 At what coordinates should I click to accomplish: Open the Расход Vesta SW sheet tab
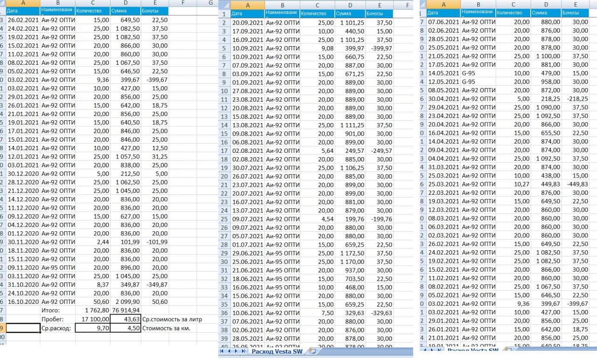click(277, 351)
